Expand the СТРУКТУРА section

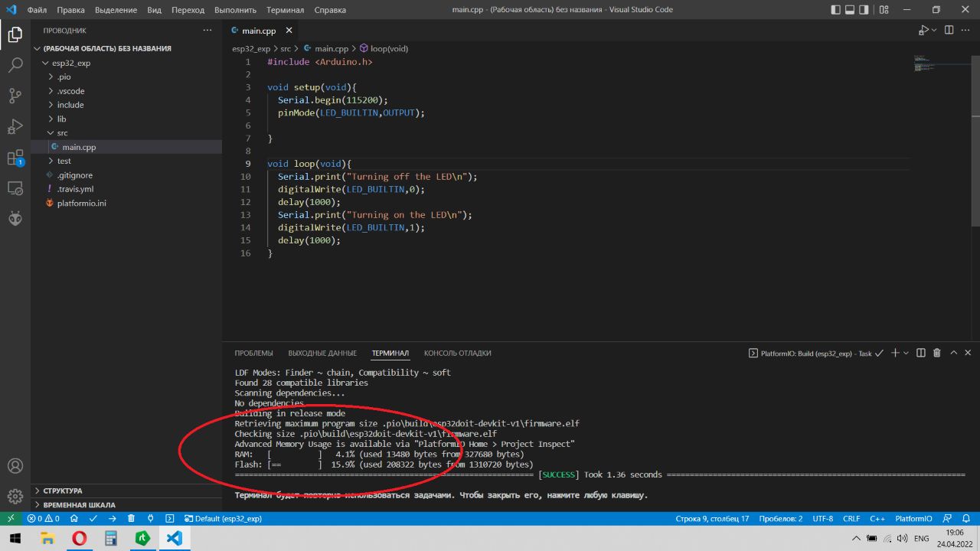coord(63,491)
